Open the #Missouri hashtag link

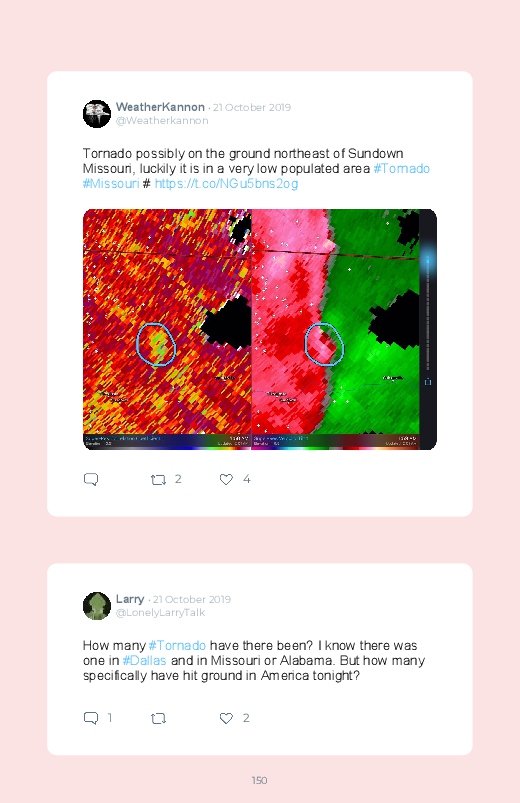[111, 183]
